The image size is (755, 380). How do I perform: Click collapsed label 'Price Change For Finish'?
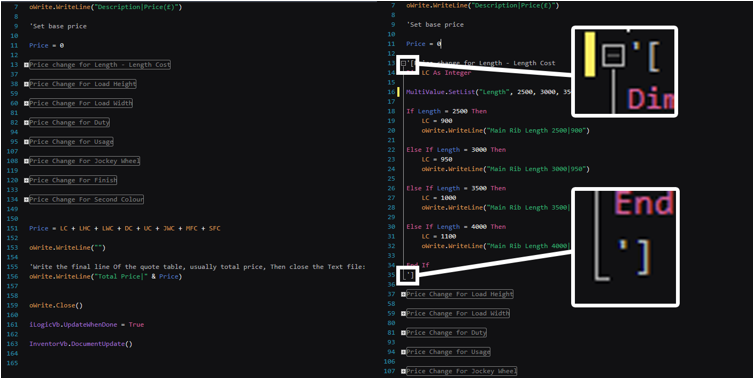coord(73,180)
